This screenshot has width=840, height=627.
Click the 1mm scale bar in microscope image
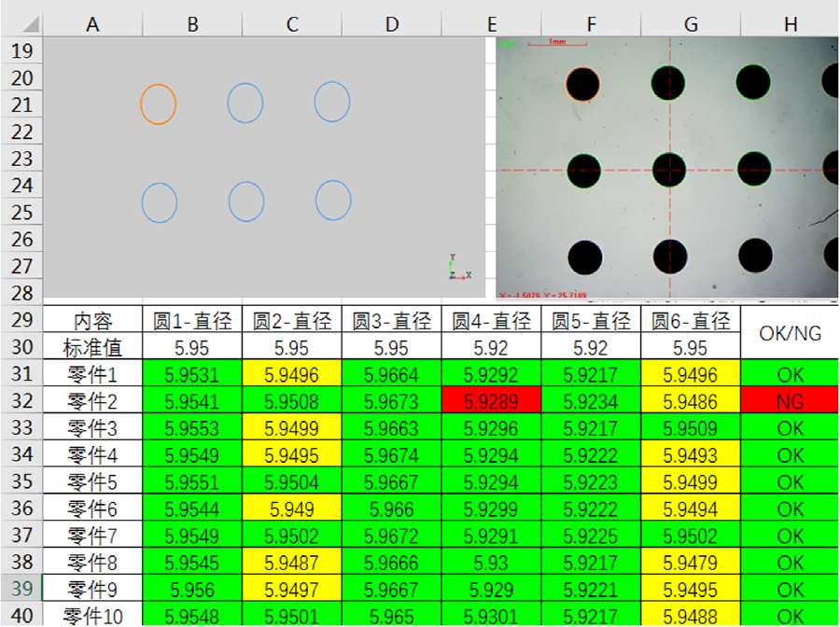(556, 43)
